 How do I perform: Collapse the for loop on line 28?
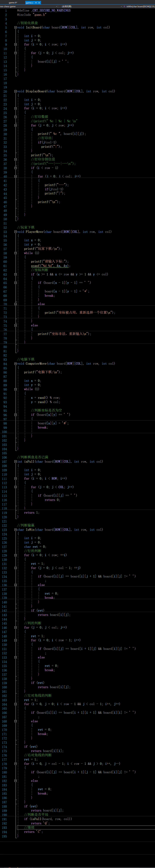click(15, 125)
